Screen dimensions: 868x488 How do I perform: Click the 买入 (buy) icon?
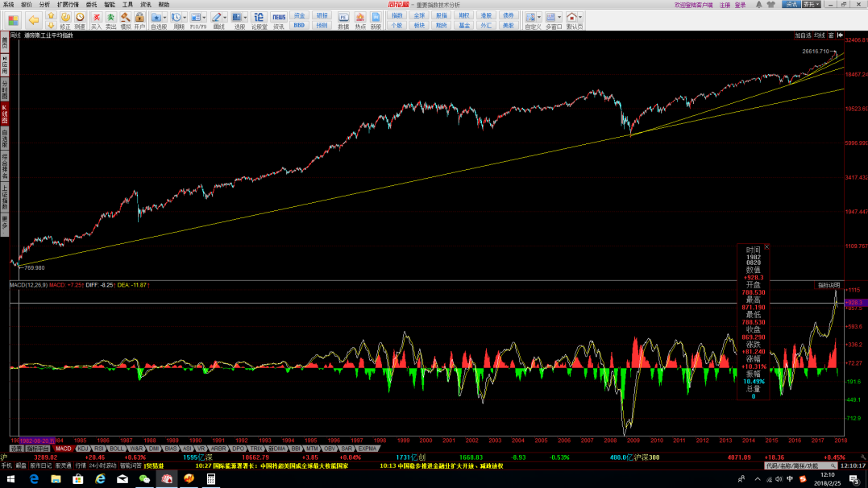[x=96, y=19]
